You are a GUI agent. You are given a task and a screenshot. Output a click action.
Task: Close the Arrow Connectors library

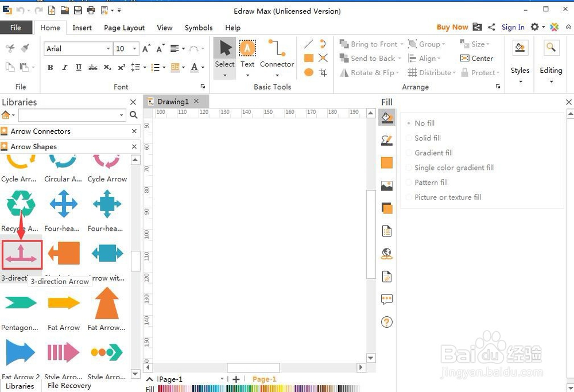[x=134, y=131]
